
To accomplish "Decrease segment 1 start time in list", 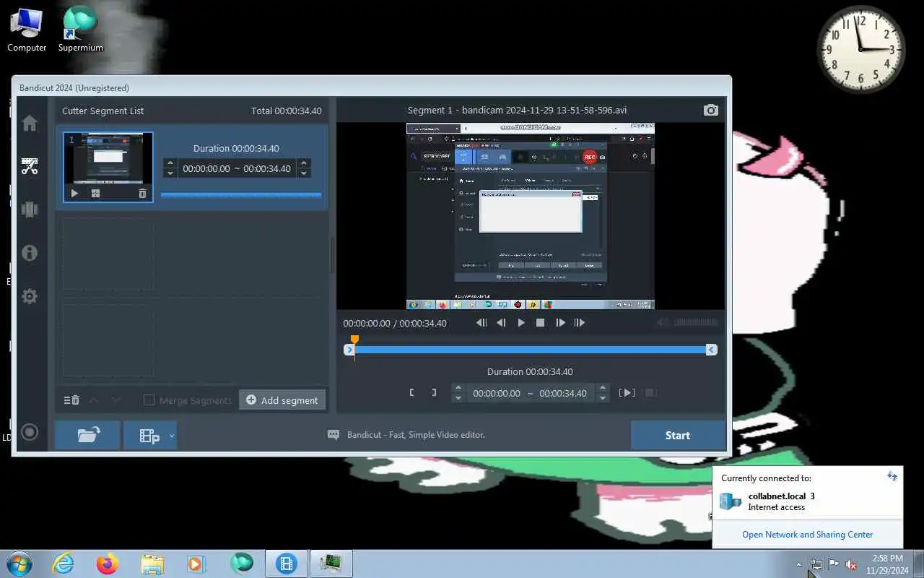I will (x=170, y=173).
